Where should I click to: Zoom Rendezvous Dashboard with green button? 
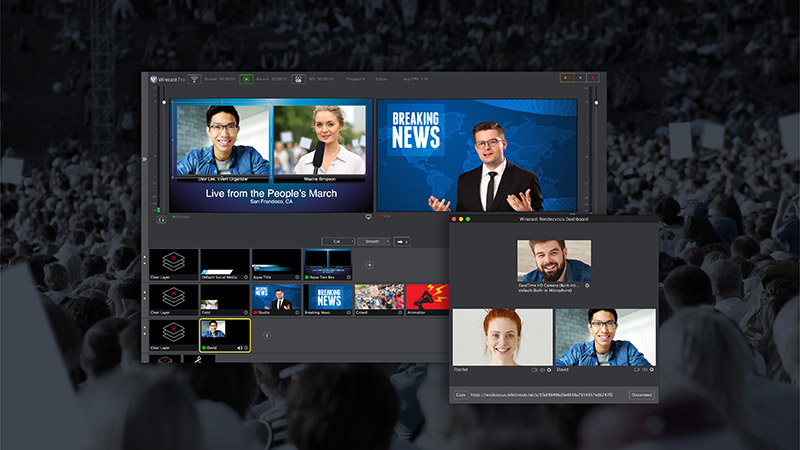point(468,219)
